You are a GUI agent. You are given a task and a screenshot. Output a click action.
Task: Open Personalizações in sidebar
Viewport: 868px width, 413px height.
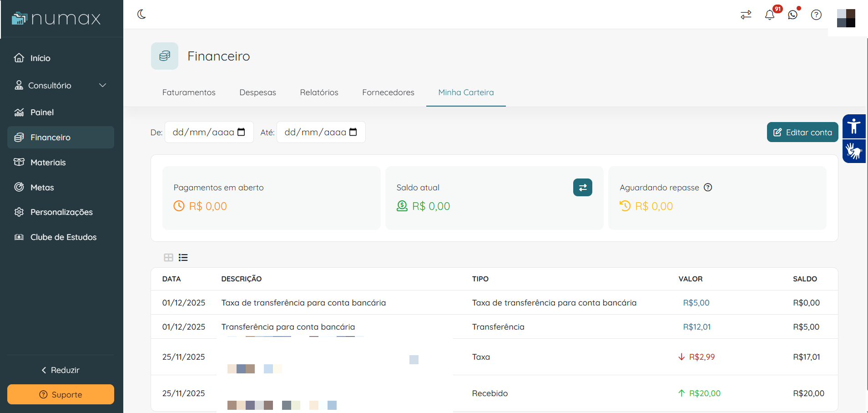[x=61, y=212]
